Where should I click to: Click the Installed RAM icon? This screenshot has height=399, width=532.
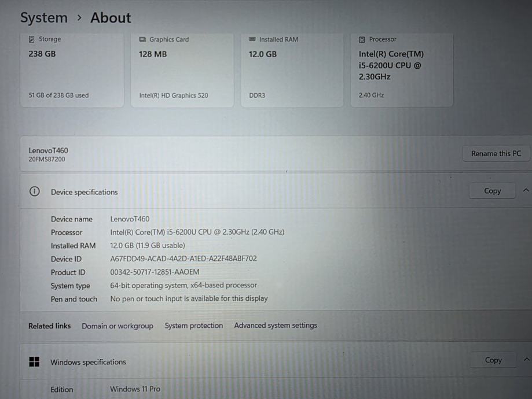click(x=252, y=39)
